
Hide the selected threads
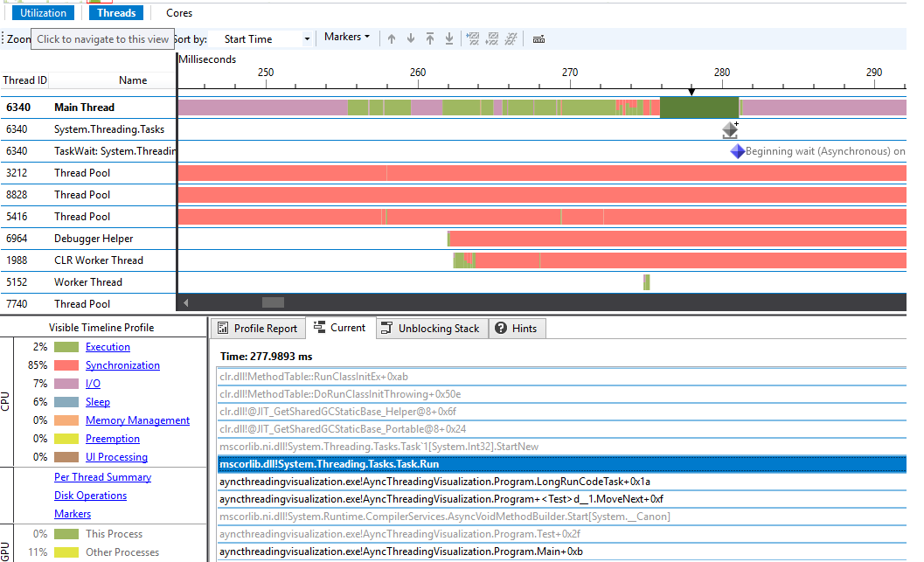(x=472, y=38)
